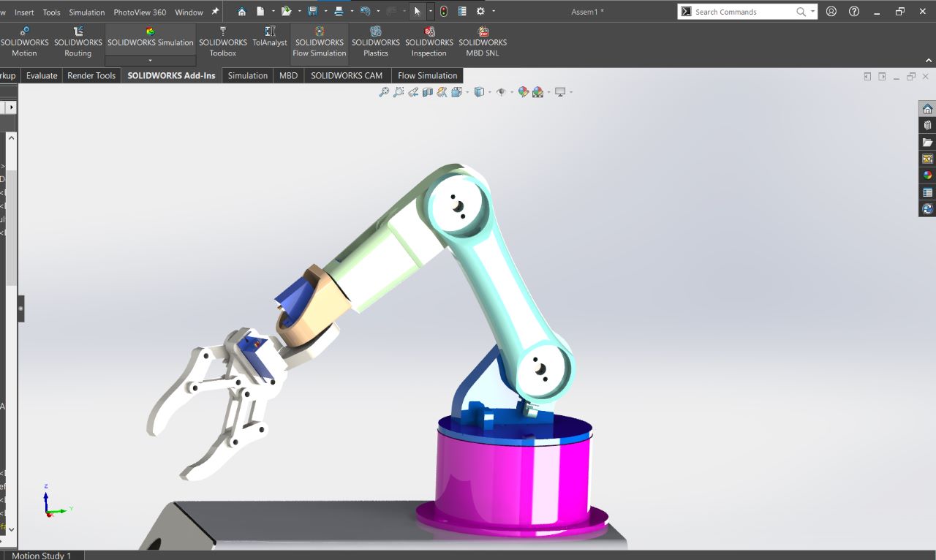The height and width of the screenshot is (560, 936).
Task: Open Custom Properties in the task pane
Action: [927, 192]
